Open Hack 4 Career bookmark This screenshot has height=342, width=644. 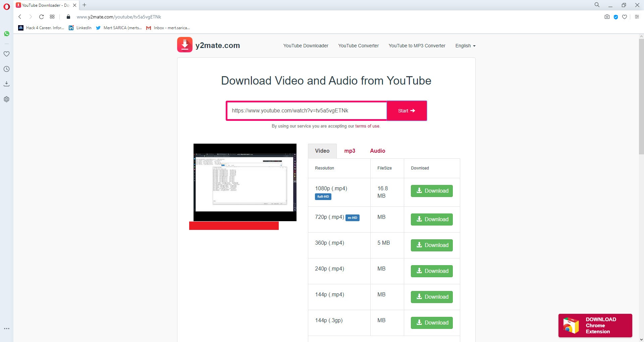coord(41,28)
